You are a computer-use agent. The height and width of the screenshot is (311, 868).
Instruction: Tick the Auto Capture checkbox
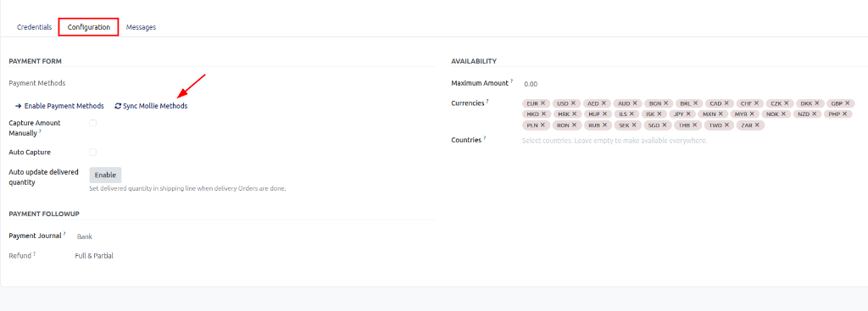pos(93,153)
